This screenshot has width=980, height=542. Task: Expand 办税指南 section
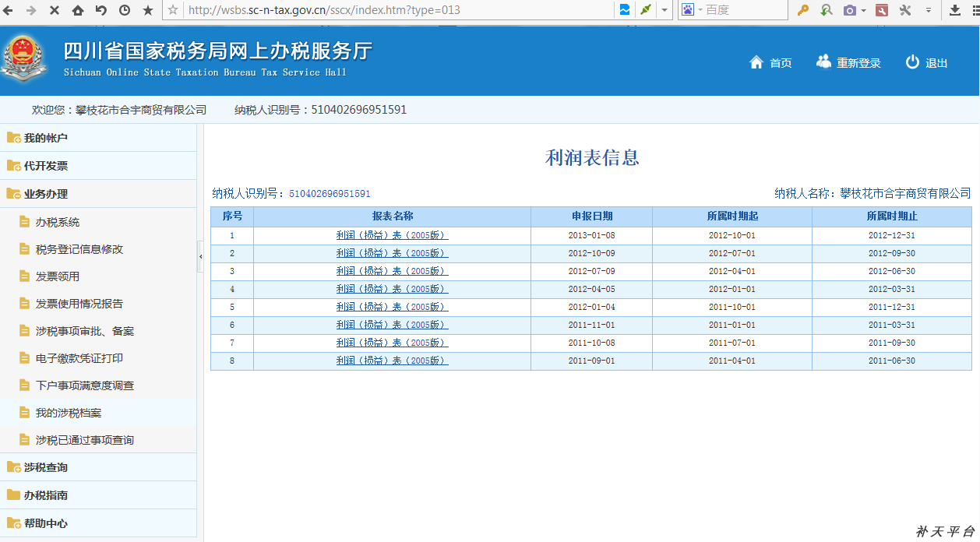98,495
